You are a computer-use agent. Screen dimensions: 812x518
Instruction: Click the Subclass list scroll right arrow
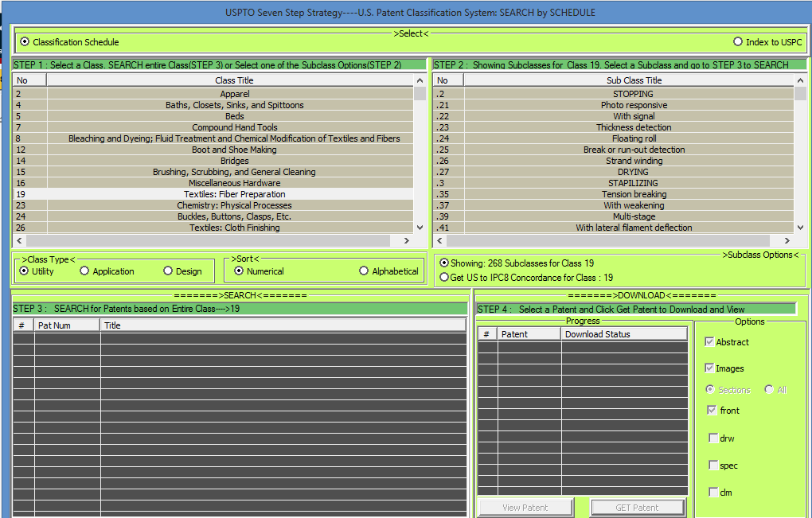point(787,240)
